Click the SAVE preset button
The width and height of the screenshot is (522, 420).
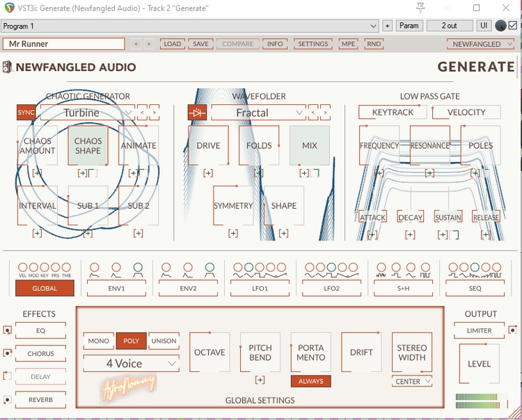pyautogui.click(x=200, y=44)
